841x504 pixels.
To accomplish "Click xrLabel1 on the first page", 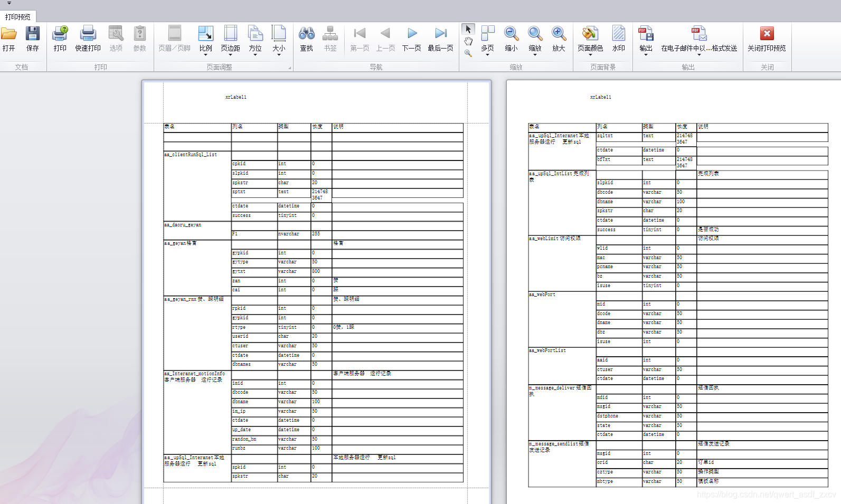I will [236, 97].
